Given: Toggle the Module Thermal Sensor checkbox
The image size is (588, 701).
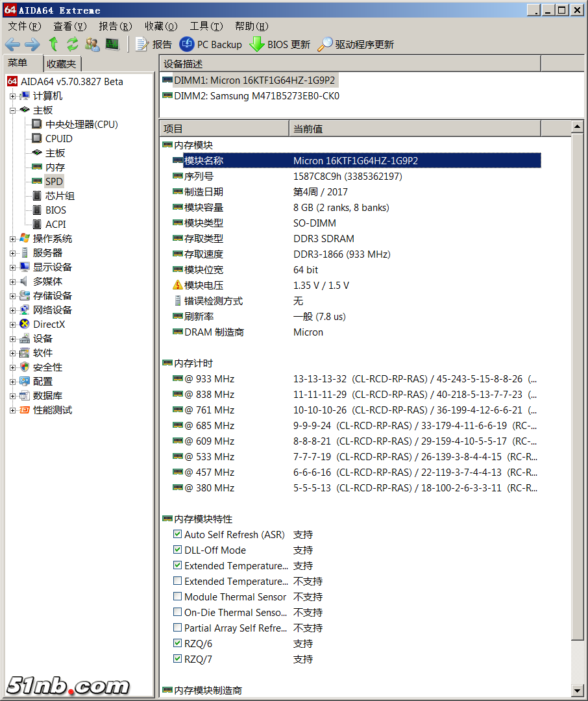Looking at the screenshot, I should pyautogui.click(x=178, y=596).
